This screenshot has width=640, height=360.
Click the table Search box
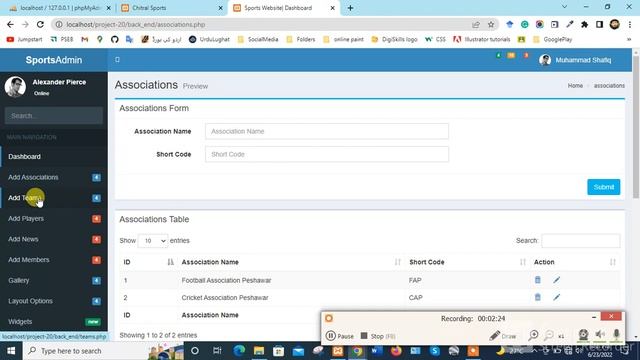(x=580, y=241)
